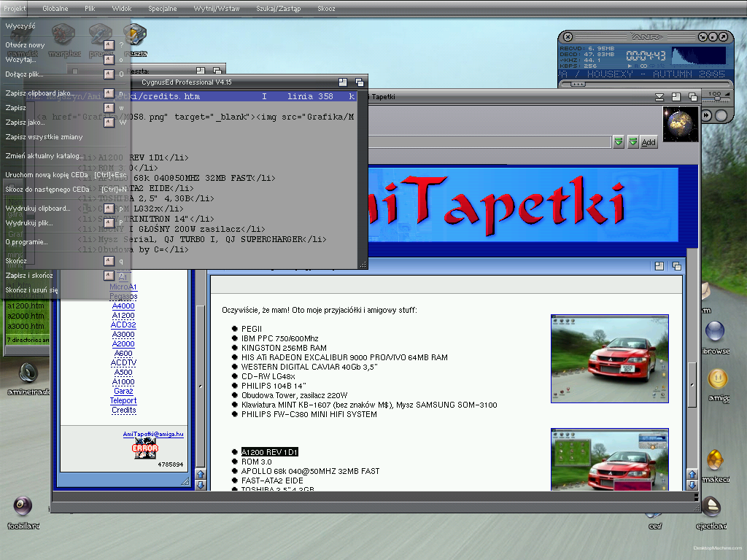Open the Widok menu
Image resolution: width=747 pixels, height=560 pixels.
tap(122, 8)
